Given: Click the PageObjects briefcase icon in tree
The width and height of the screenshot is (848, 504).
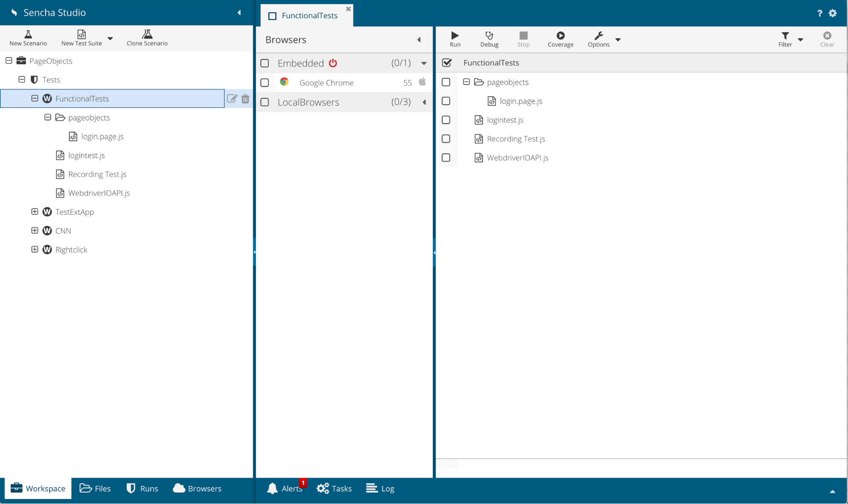Looking at the screenshot, I should click(x=21, y=60).
